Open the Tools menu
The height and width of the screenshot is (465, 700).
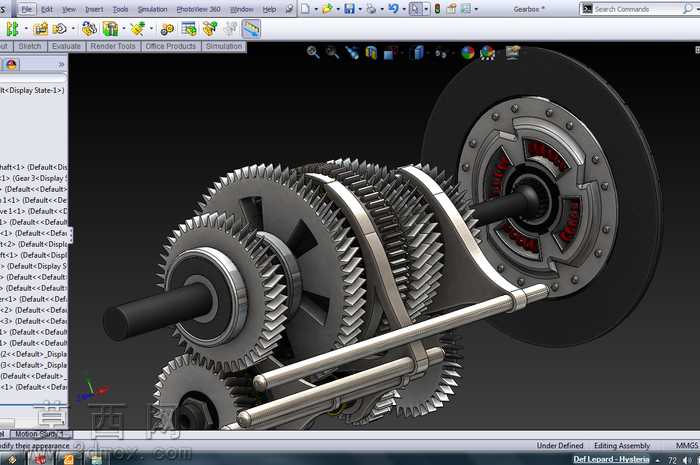coord(120,9)
